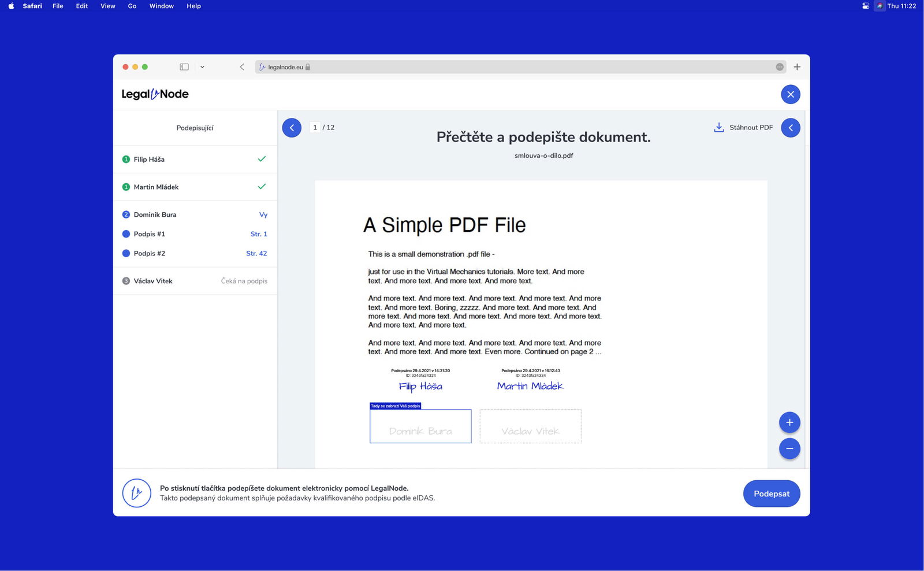
Task: Open the Window menu in menu bar
Action: (x=161, y=6)
